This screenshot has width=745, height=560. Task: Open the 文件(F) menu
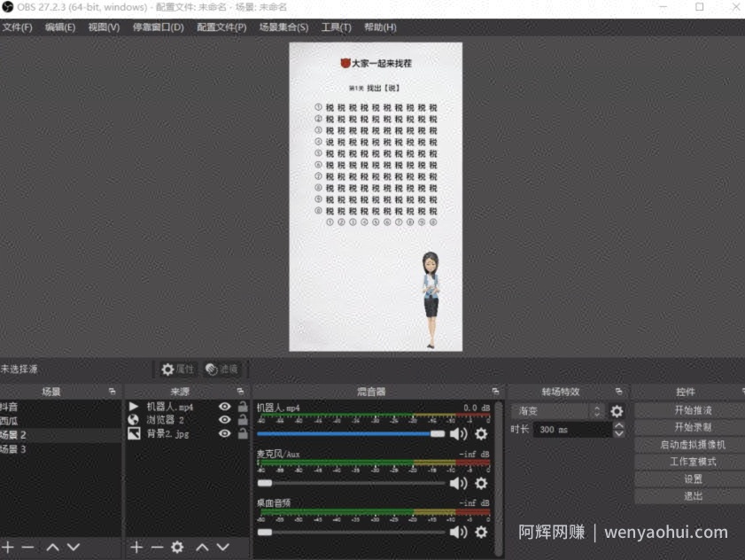click(17, 27)
